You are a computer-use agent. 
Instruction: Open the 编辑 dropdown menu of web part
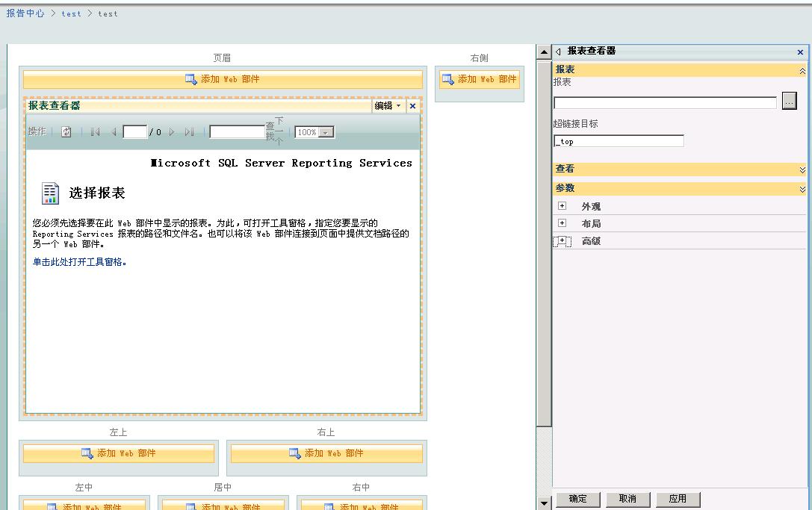[388, 105]
